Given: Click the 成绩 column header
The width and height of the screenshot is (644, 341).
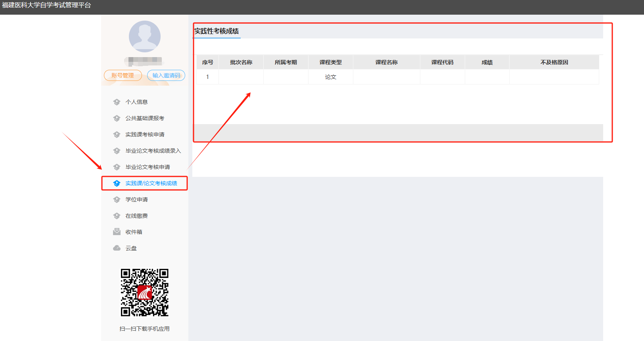Looking at the screenshot, I should click(487, 62).
